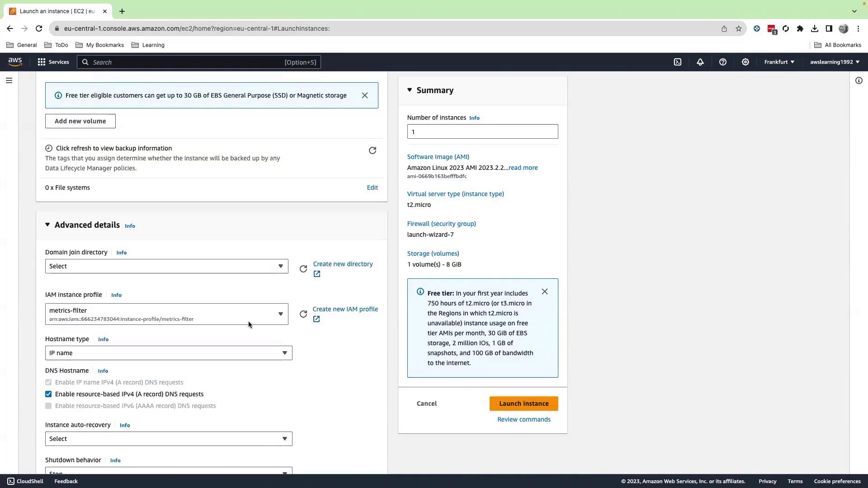The image size is (868, 488).
Task: Click the Number of instances input field
Action: (x=482, y=131)
